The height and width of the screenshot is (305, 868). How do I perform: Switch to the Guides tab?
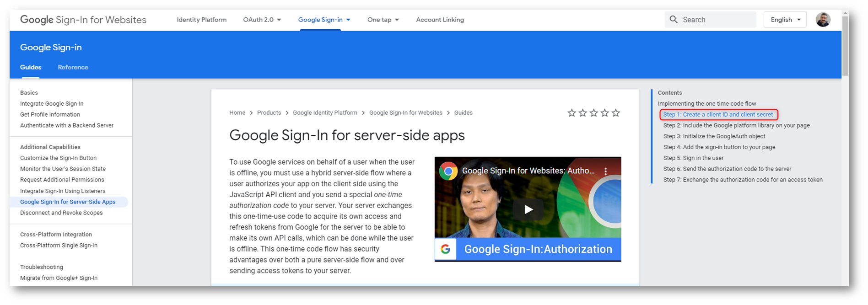(31, 67)
